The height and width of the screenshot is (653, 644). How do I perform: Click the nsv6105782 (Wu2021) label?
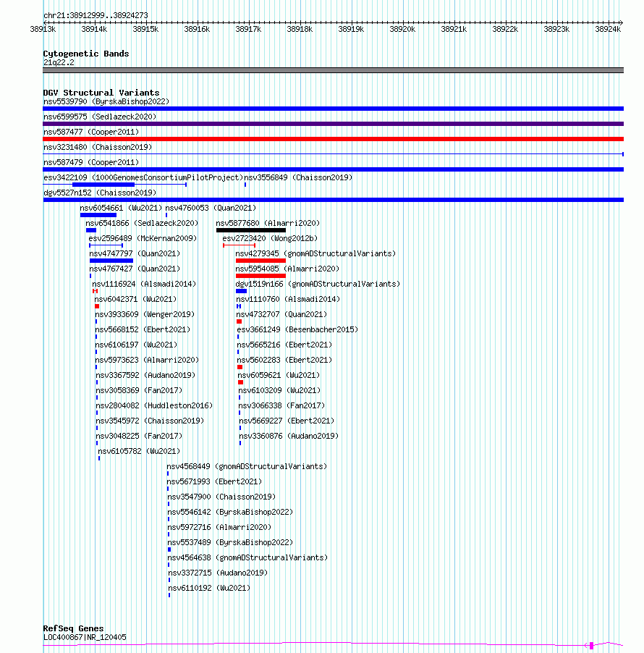[139, 451]
